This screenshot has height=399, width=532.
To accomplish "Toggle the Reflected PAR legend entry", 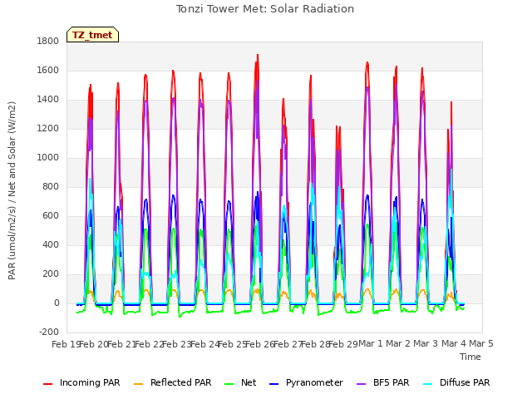I will pyautogui.click(x=173, y=382).
